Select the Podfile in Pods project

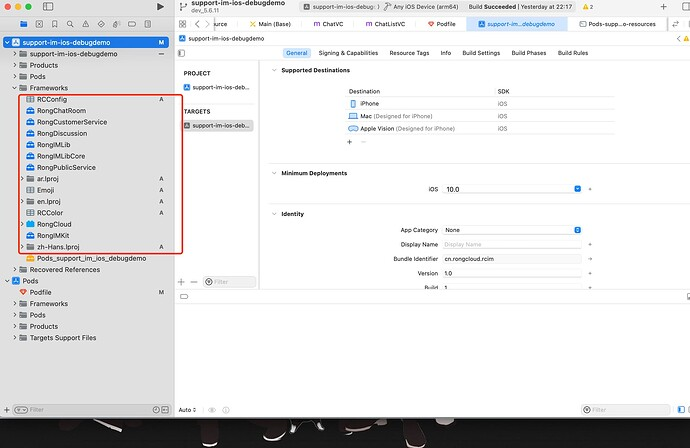click(x=40, y=292)
